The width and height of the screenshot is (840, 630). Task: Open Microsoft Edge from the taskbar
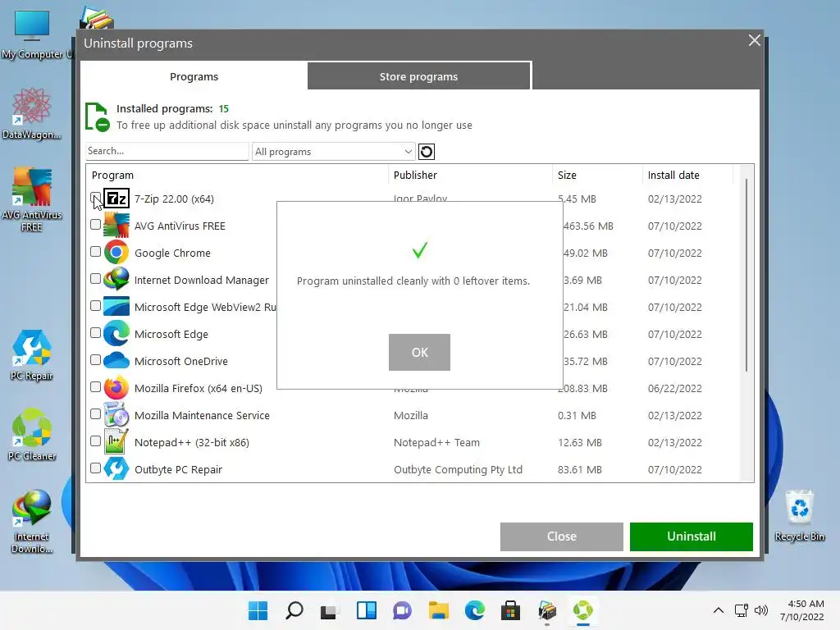coord(475,610)
